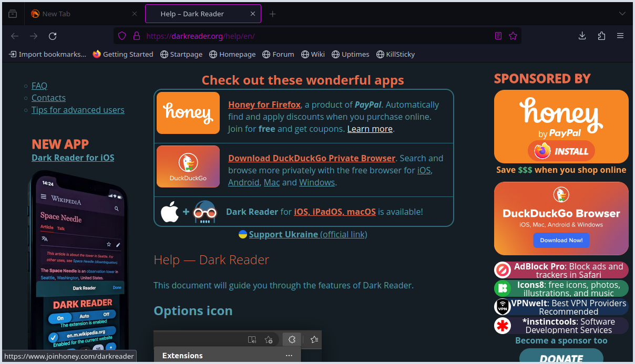Expand the list all tabs chevron

coord(622,14)
